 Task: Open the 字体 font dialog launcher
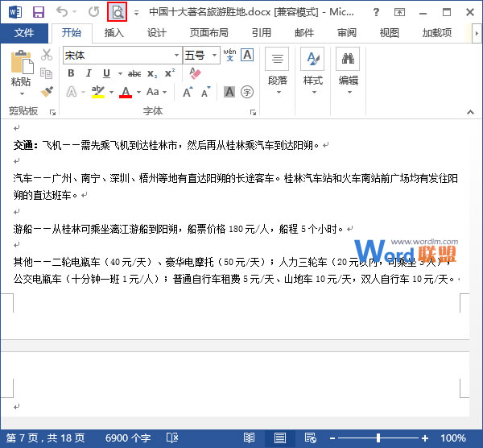254,113
